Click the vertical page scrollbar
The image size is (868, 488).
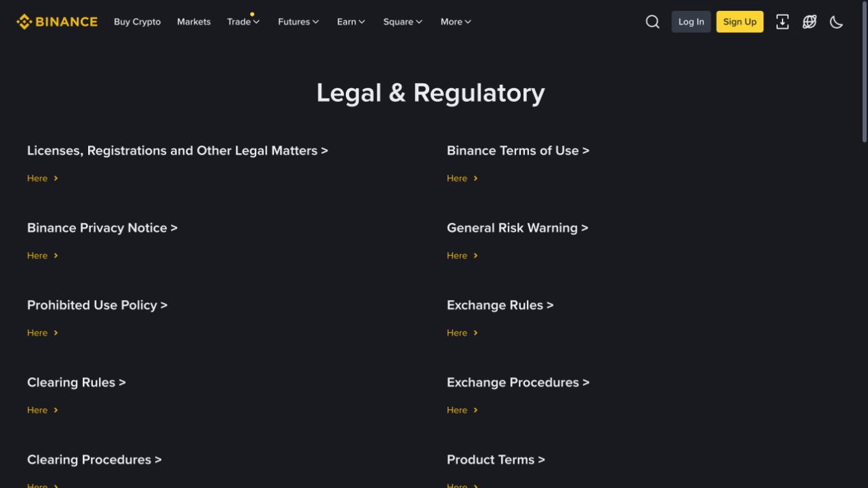(x=865, y=244)
